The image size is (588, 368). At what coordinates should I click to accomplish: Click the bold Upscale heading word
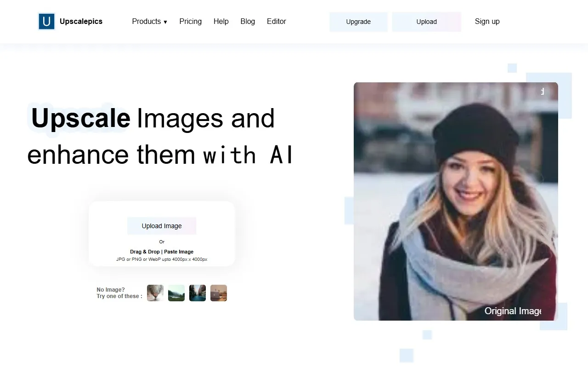tap(81, 118)
